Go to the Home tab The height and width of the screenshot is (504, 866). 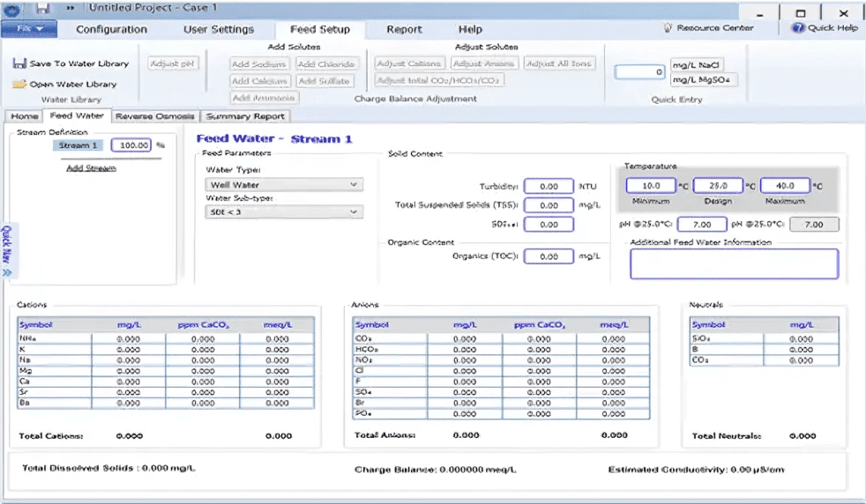[x=25, y=116]
